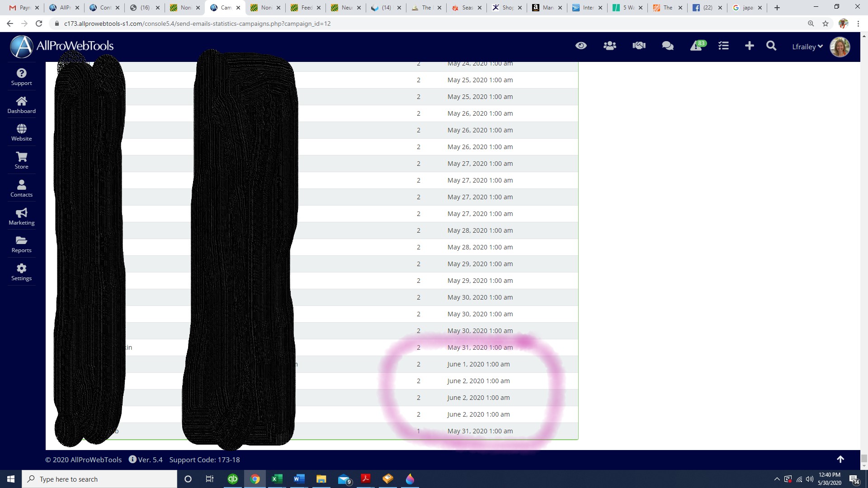Viewport: 868px width, 488px height.
Task: Click the volume speaker tray icon
Action: tap(810, 479)
